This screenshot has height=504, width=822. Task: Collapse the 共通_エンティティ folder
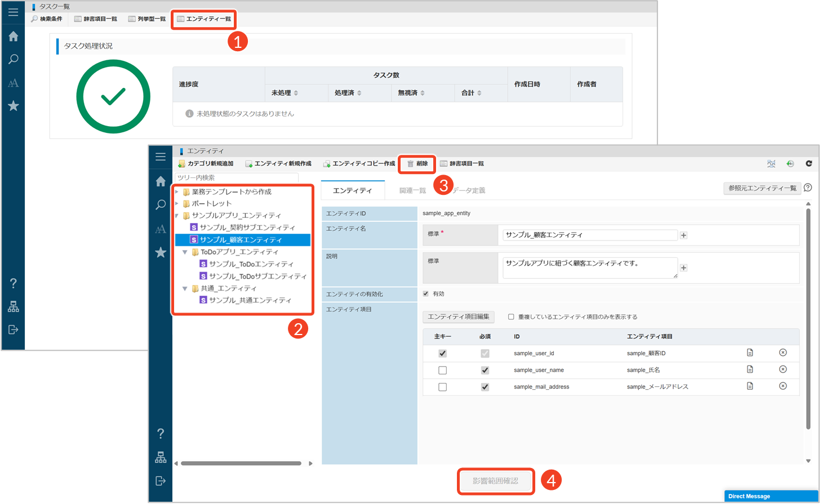click(x=185, y=289)
